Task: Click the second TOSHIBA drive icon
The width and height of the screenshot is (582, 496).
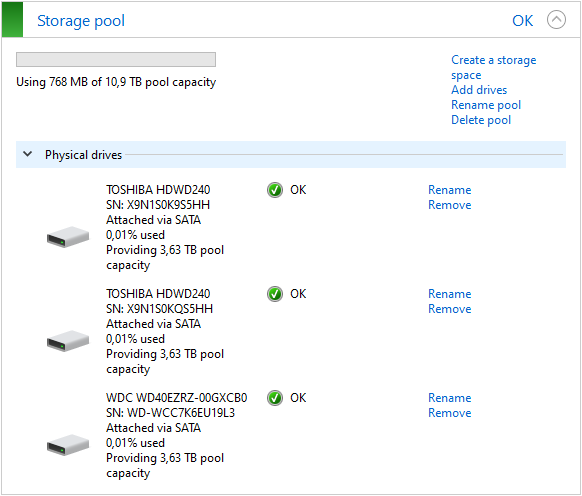Action: tap(68, 341)
